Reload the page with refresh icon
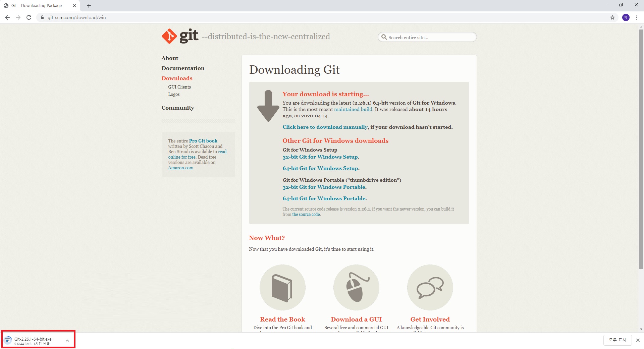Viewport: 644px width, 349px height. 29,17
